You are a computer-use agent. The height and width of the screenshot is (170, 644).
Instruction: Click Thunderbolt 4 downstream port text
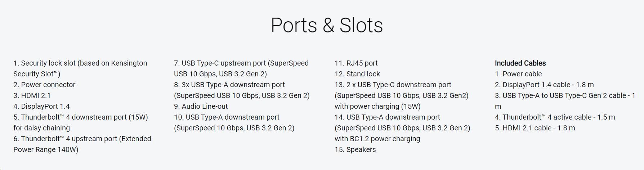pyautogui.click(x=81, y=117)
